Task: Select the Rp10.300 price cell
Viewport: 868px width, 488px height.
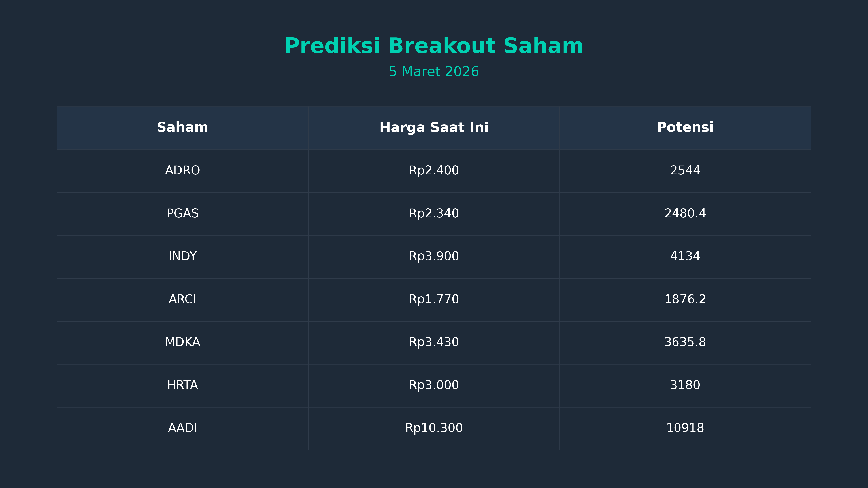Action: (434, 428)
